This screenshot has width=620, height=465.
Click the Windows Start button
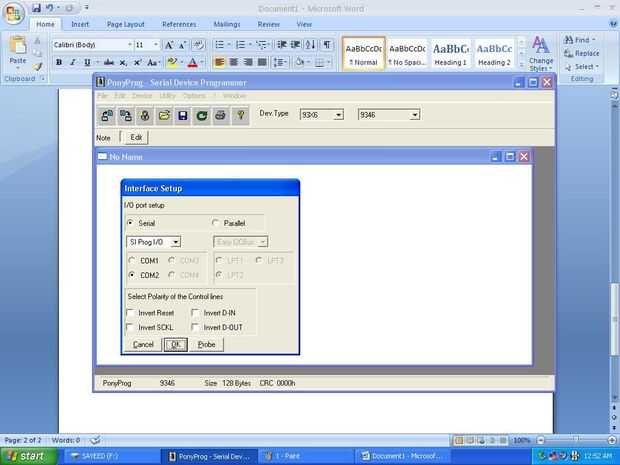27,456
